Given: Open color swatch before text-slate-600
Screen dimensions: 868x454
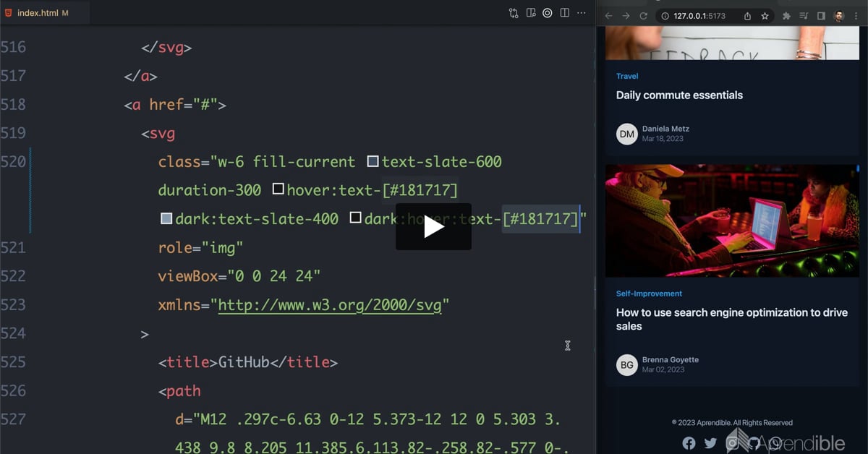Looking at the screenshot, I should coord(373,161).
